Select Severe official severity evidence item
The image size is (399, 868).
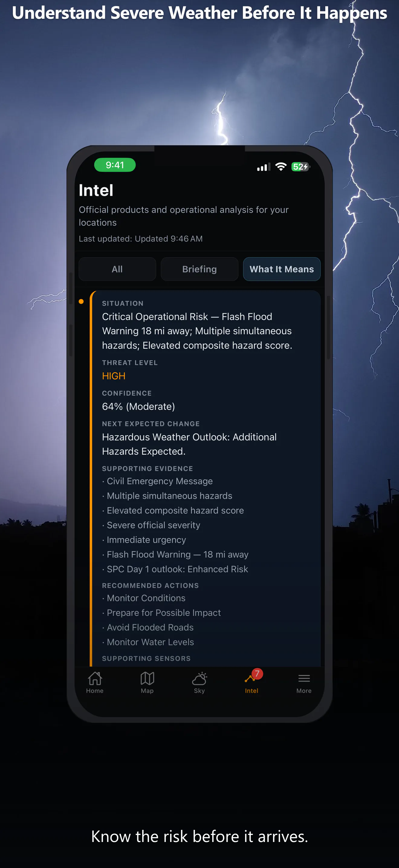pos(151,525)
